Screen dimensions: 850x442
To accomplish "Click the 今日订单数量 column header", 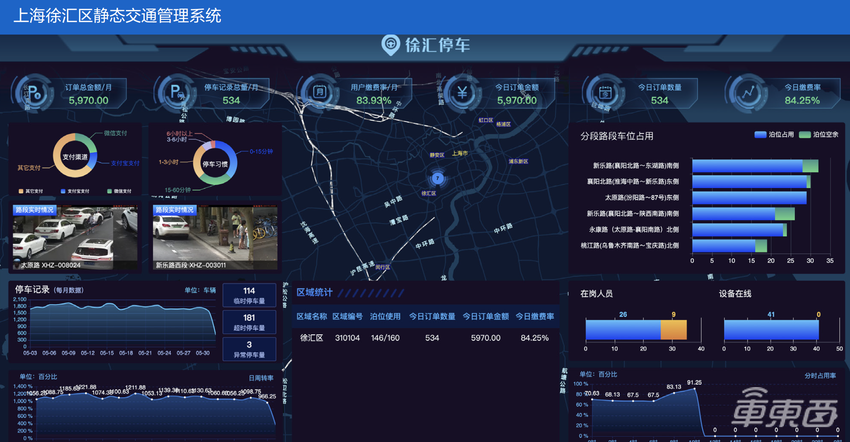I will click(x=432, y=316).
